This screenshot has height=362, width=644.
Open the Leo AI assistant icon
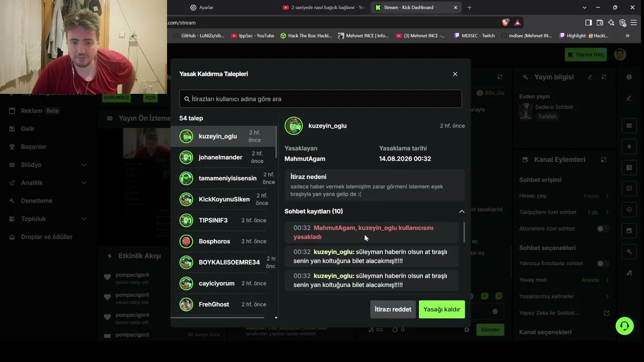coord(611,23)
